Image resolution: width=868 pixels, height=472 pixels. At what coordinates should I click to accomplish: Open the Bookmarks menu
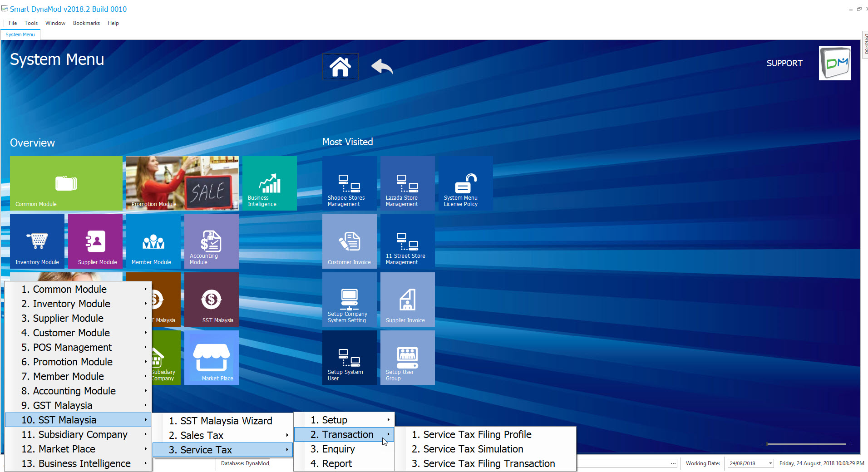click(86, 23)
